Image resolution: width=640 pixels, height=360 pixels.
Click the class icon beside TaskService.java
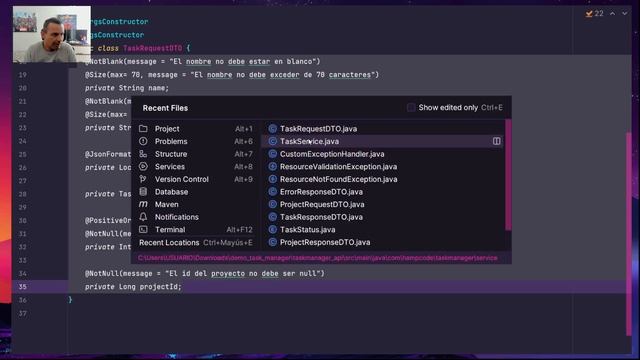[273, 141]
